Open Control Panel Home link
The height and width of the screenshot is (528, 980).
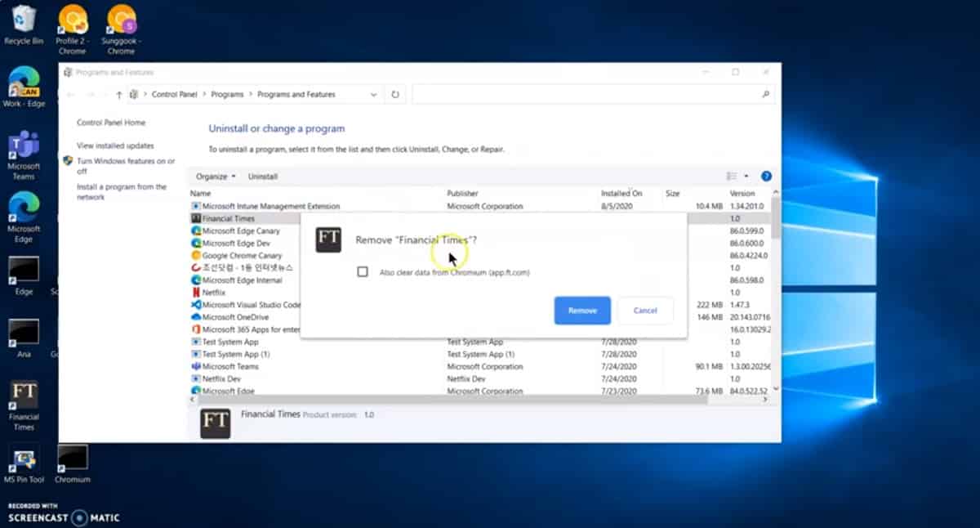111,123
